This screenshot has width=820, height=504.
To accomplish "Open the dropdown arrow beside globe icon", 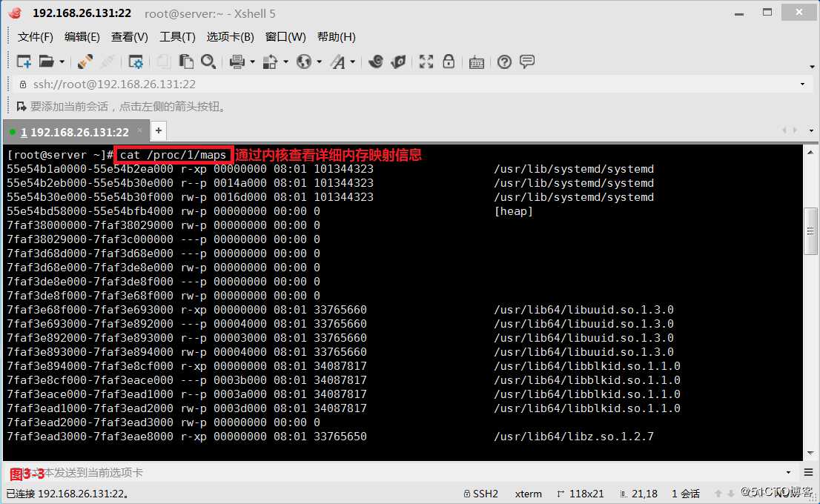I will coord(319,62).
